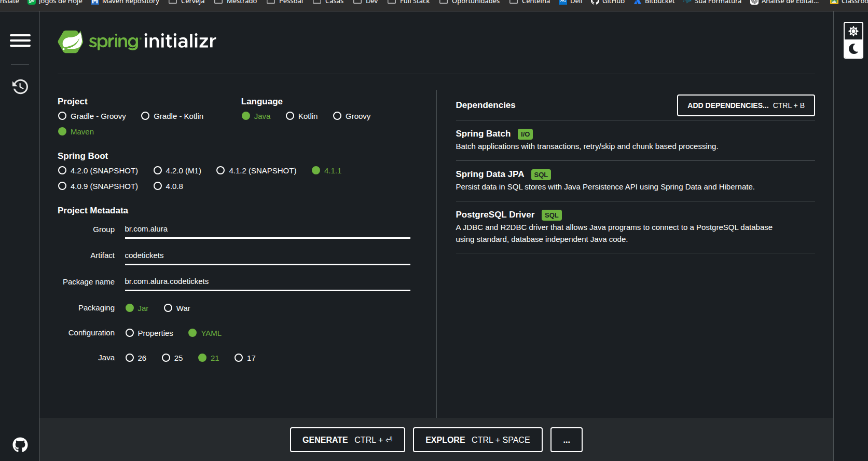
Task: Click the Dependencies heading
Action: click(486, 105)
